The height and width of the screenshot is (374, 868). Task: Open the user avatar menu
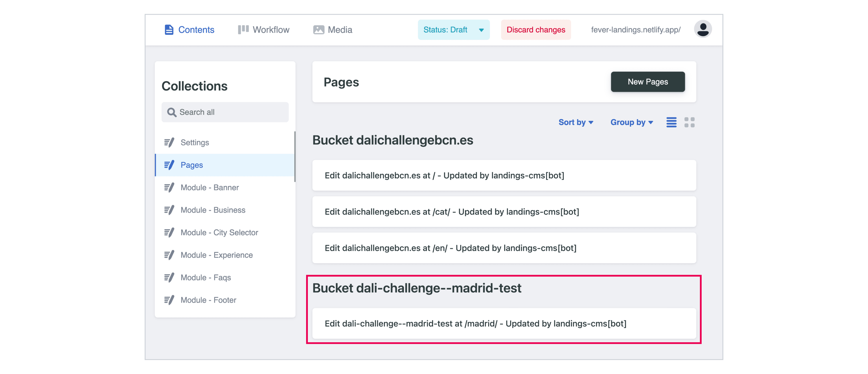click(703, 29)
